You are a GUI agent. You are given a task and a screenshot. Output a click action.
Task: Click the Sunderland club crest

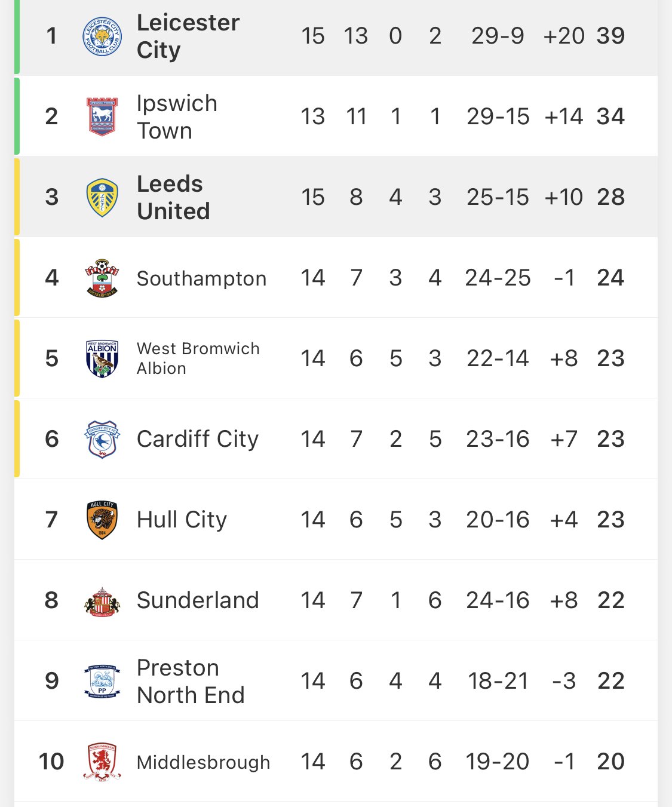102,601
